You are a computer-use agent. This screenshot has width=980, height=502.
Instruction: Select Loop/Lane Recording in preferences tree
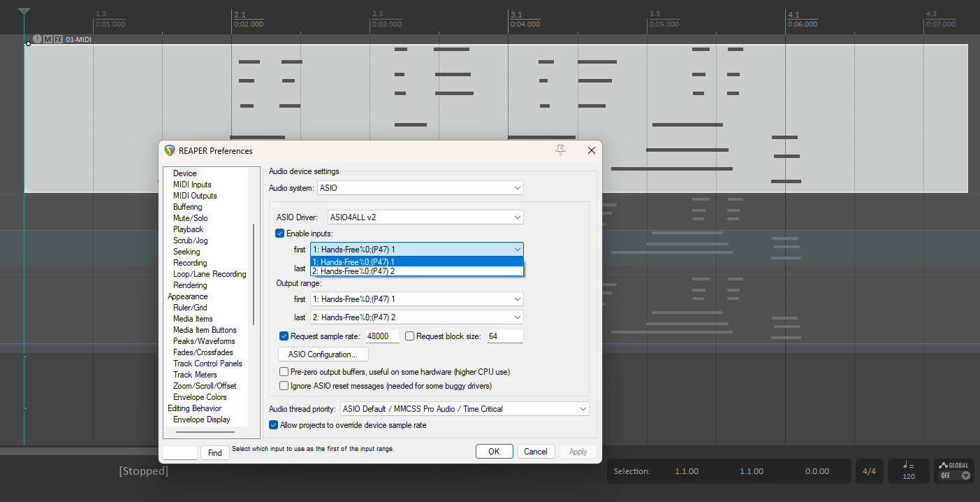click(210, 274)
